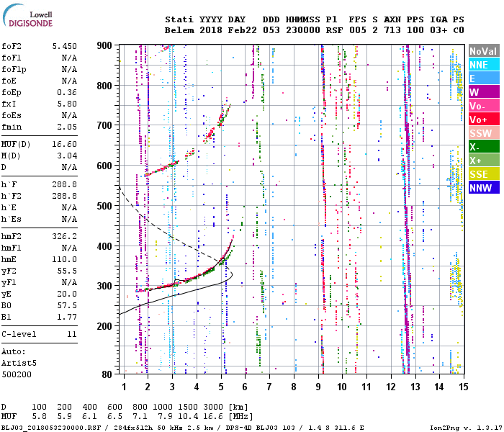Click the M(D) value 3.04

pyautogui.click(x=67, y=156)
